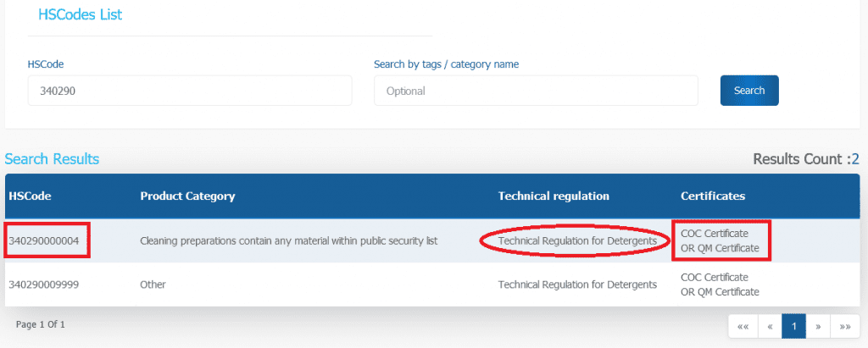Sort by the HSCode column header
The image size is (868, 348).
click(x=31, y=196)
